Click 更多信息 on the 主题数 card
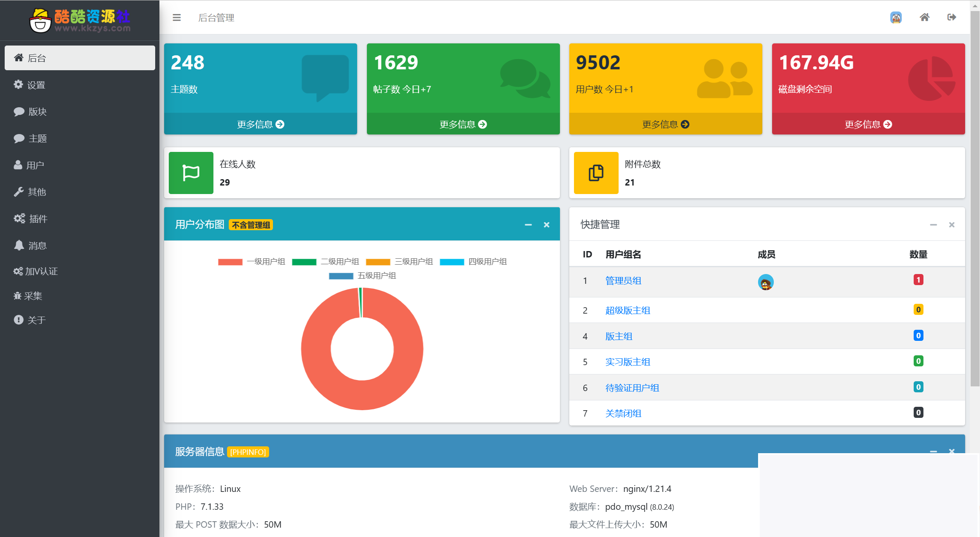Screen dimensions: 980x537 pos(260,124)
